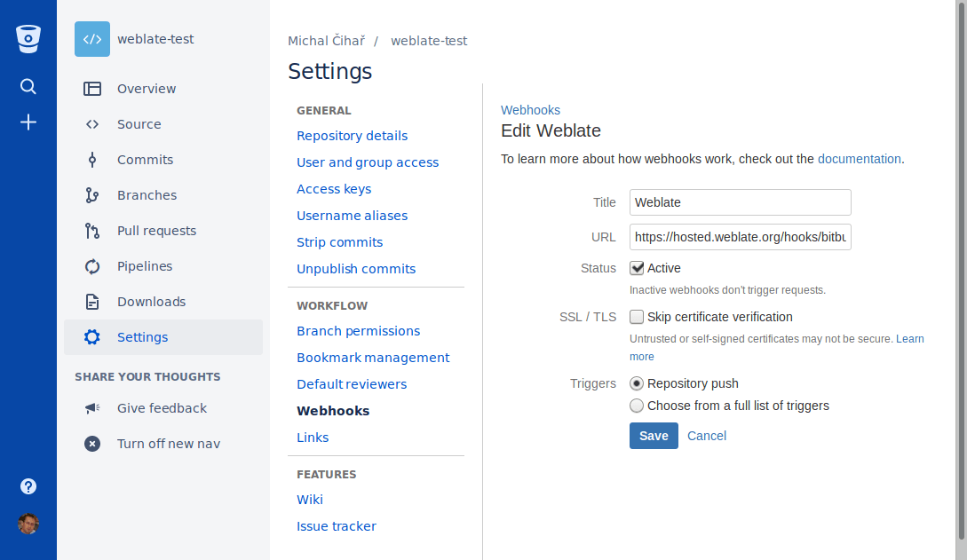Click the plus icon to create new item
This screenshot has height=560, width=967.
tap(28, 122)
